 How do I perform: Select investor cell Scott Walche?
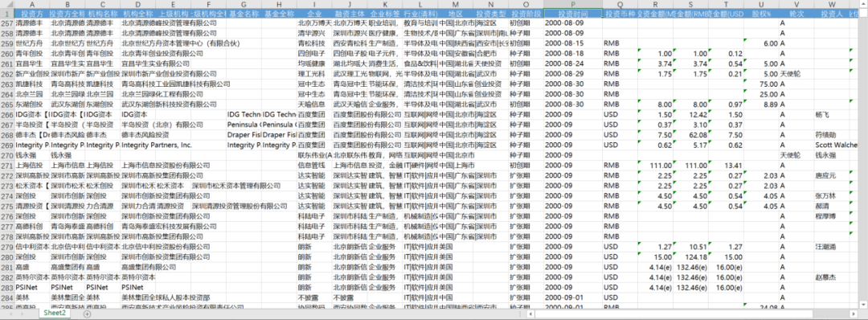(x=832, y=145)
